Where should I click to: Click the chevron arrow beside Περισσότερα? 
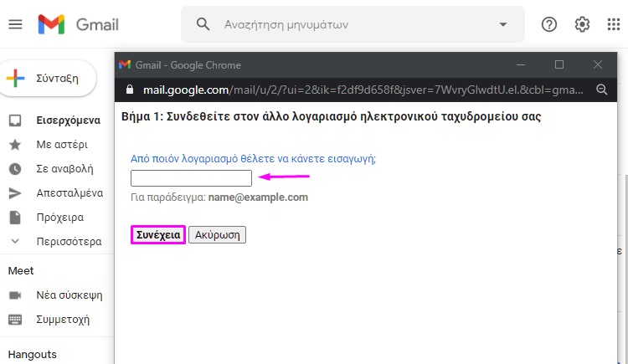pos(15,242)
